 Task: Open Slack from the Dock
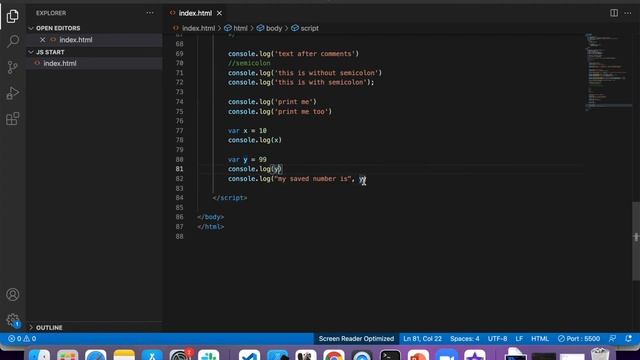209,355
